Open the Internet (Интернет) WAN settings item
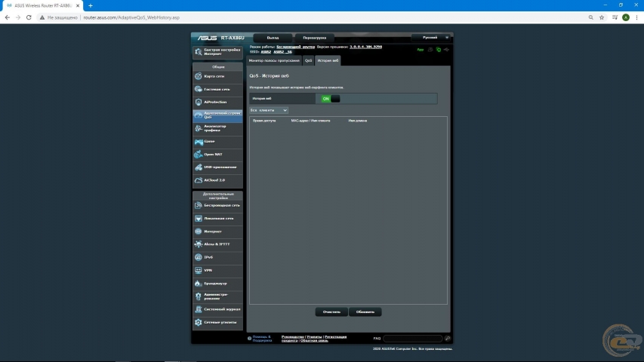 coord(217,232)
